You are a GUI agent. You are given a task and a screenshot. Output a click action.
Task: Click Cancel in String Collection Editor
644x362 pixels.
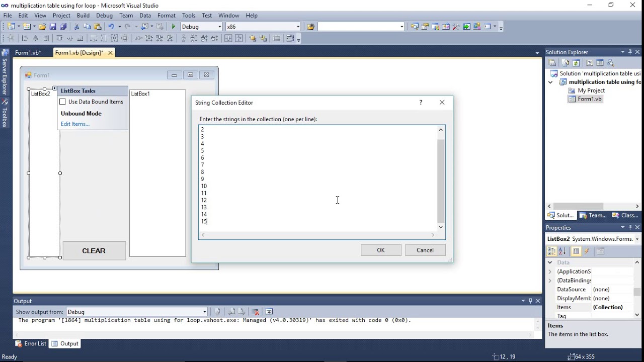click(425, 250)
